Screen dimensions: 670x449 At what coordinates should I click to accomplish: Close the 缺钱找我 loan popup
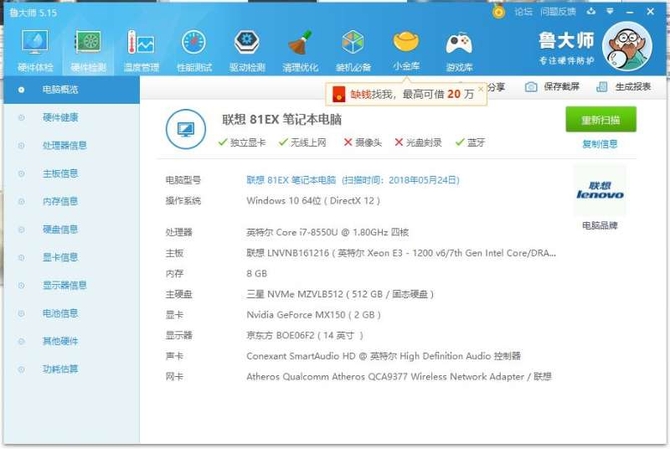point(481,88)
